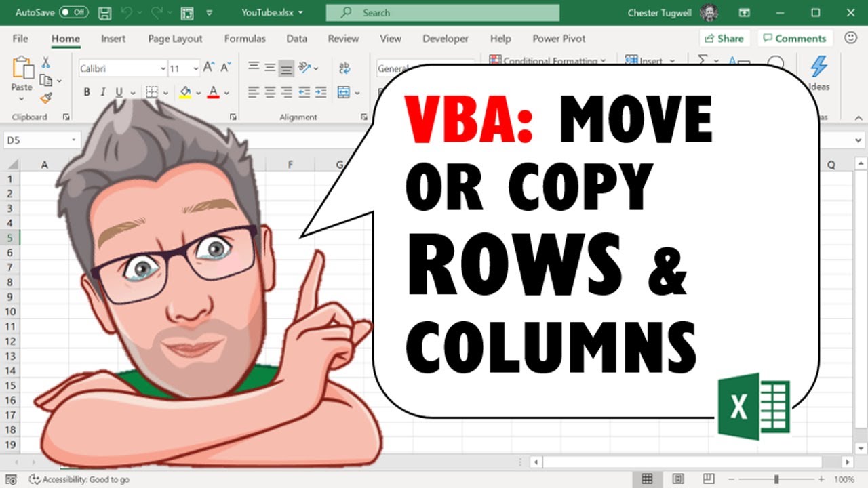The height and width of the screenshot is (488, 868).
Task: Click the Decrease Indent icon
Action: [304, 92]
